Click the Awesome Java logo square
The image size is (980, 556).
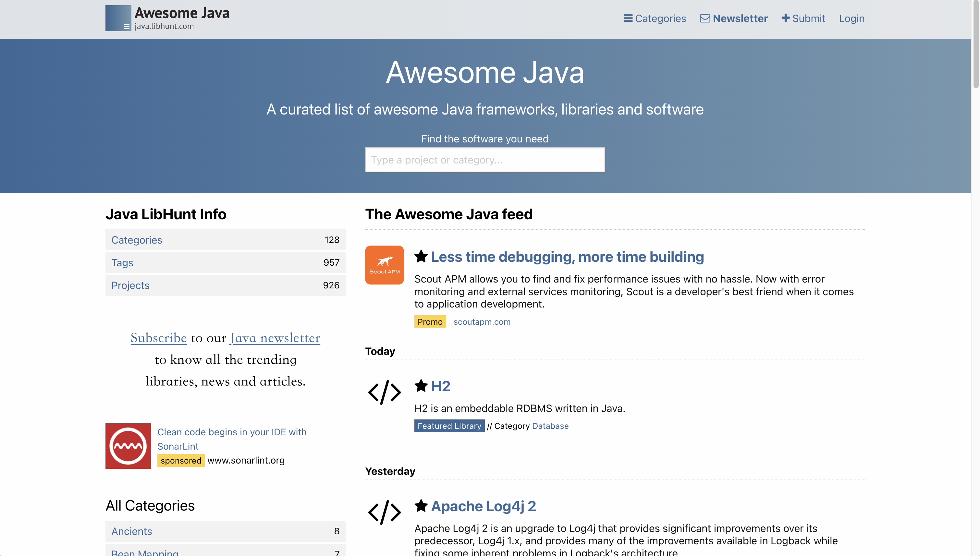(118, 18)
